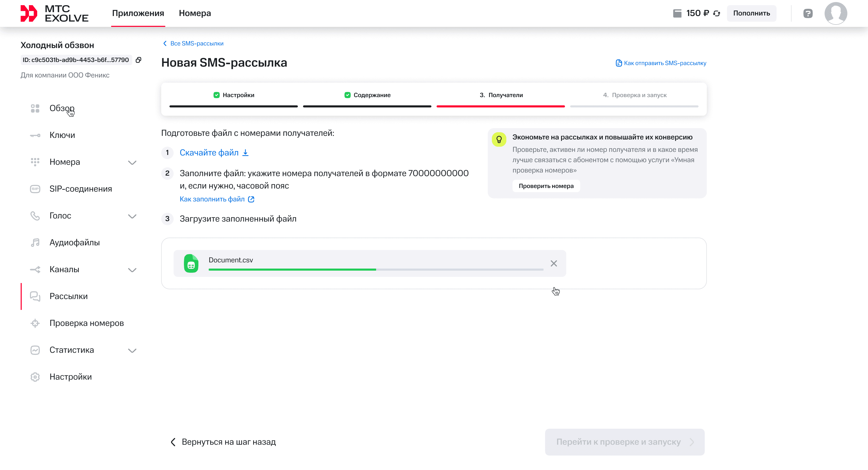This screenshot has height=470, width=868.
Task: Click the Document.csv file icon
Action: (191, 263)
